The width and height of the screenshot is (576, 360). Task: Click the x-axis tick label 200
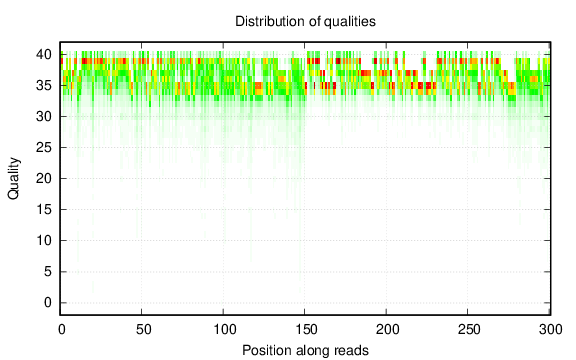(388, 330)
